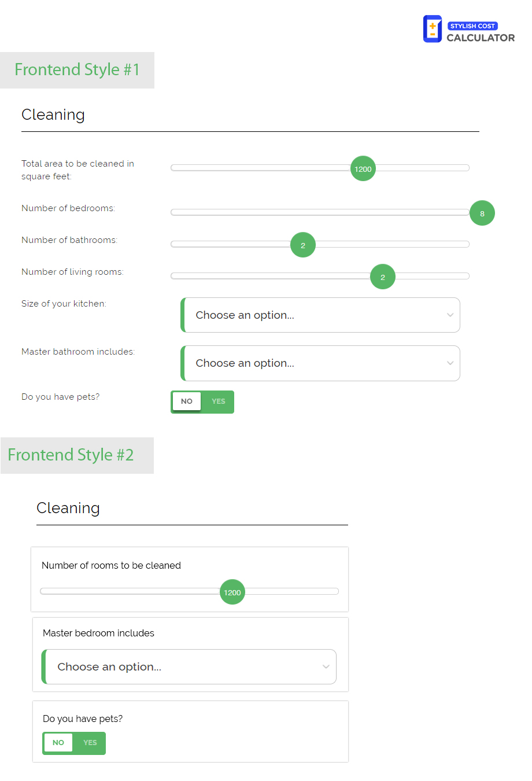532x781 pixels.
Task: Click the Frontend Style #2 heading tab
Action: coord(77,455)
